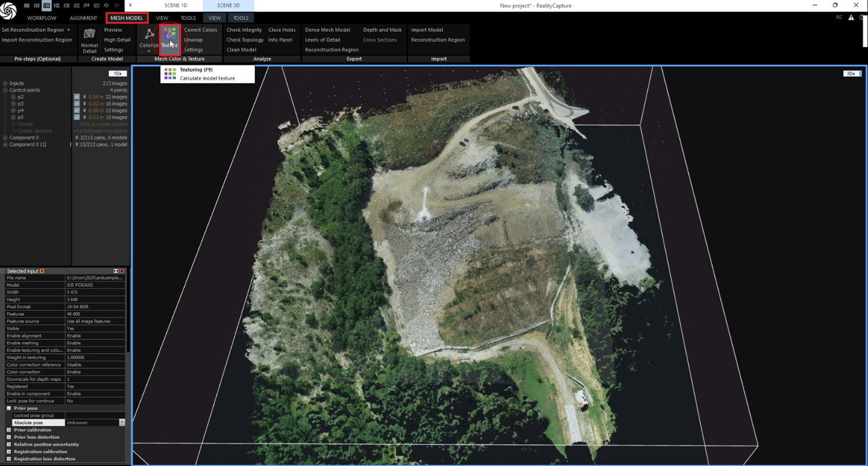Image resolution: width=868 pixels, height=466 pixels.
Task: Click the RealityCapture logo application button
Action: [x=9, y=10]
